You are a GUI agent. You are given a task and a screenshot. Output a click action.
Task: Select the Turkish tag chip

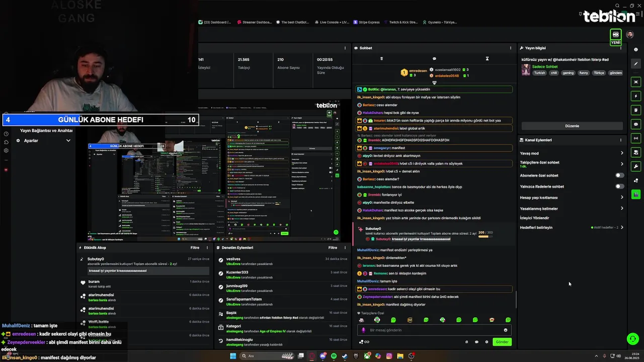539,73
